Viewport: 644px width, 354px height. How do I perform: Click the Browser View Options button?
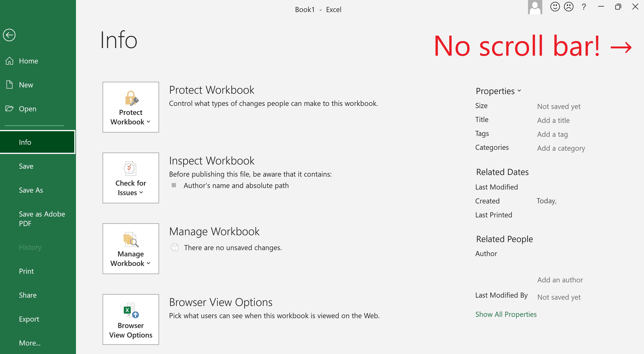click(131, 319)
